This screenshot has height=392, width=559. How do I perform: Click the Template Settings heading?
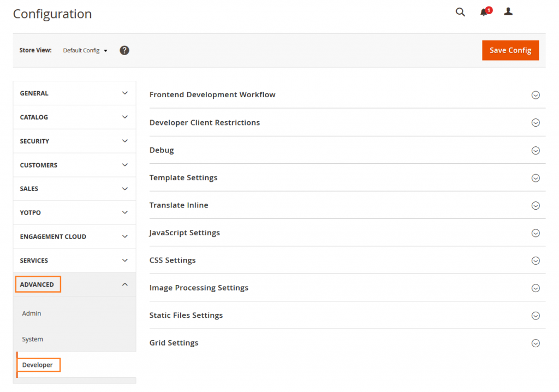(x=183, y=177)
